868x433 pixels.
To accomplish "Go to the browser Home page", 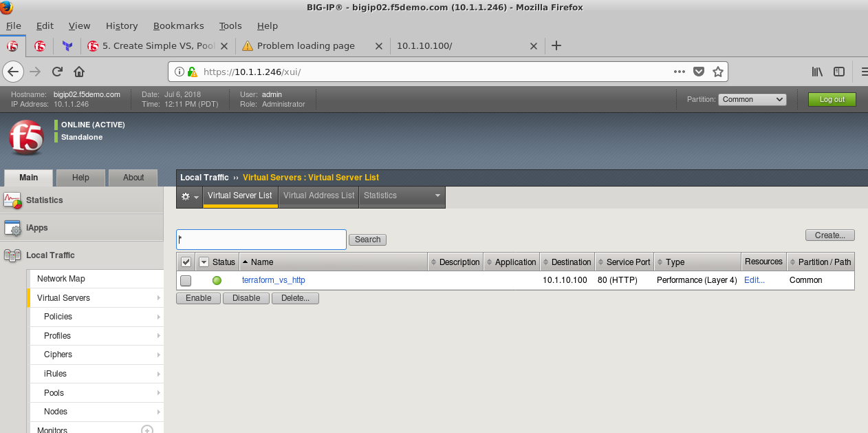I will coord(79,71).
